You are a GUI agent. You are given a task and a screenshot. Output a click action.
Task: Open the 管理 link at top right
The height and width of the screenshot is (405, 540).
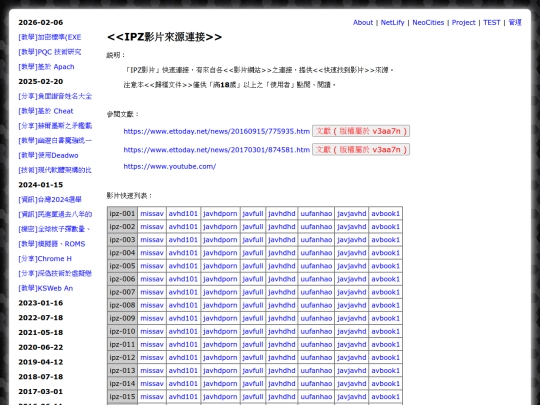515,22
